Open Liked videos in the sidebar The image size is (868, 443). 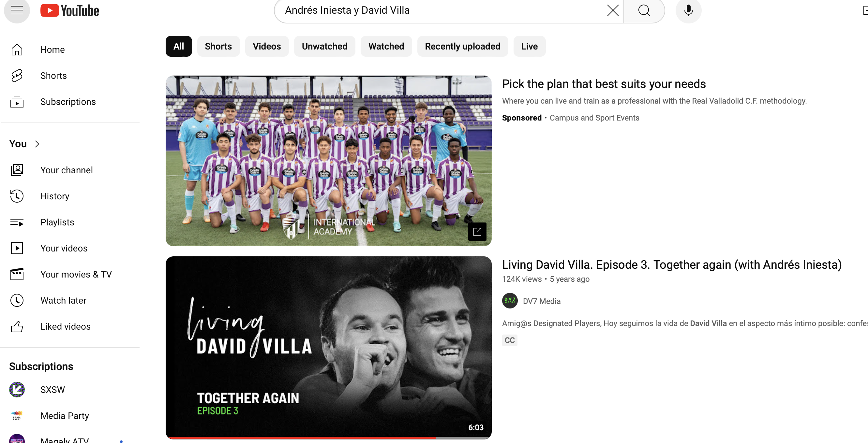65,326
